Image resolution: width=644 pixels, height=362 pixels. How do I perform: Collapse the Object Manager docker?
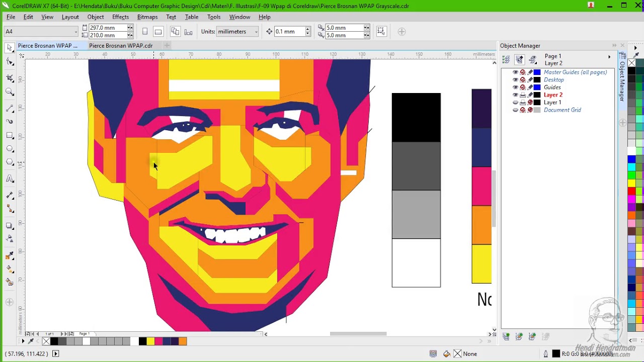coord(614,46)
